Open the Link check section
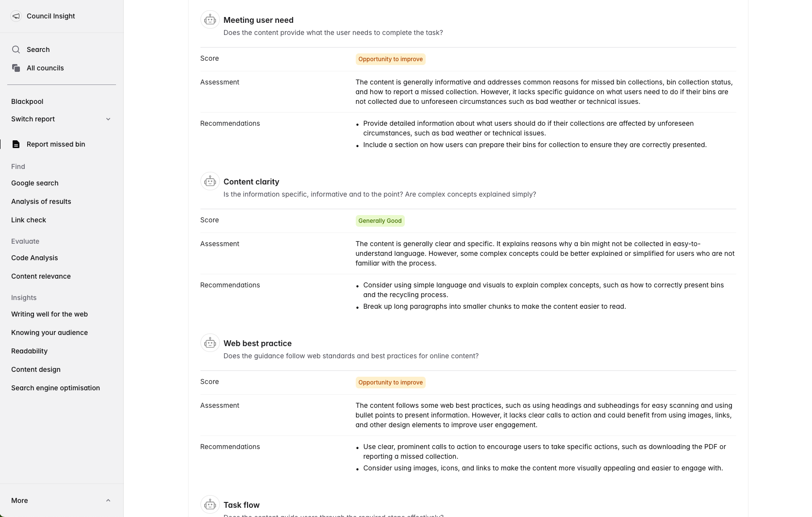Image resolution: width=812 pixels, height=517 pixels. coord(29,220)
